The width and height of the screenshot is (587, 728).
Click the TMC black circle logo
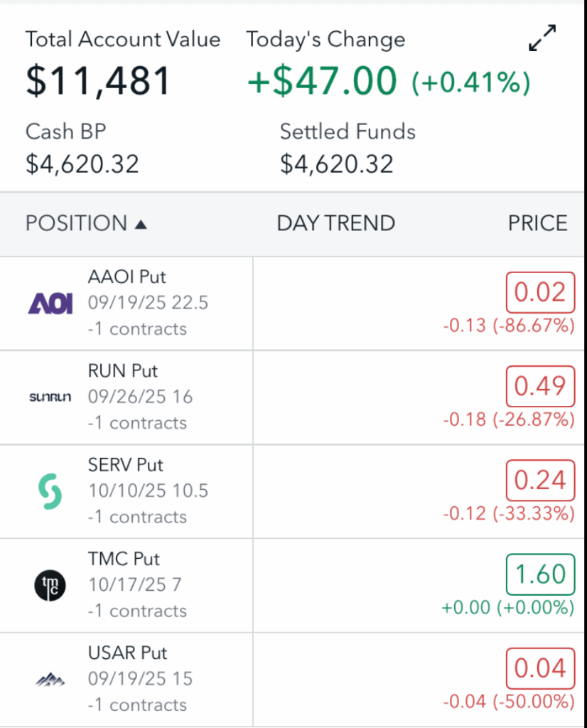(x=50, y=586)
